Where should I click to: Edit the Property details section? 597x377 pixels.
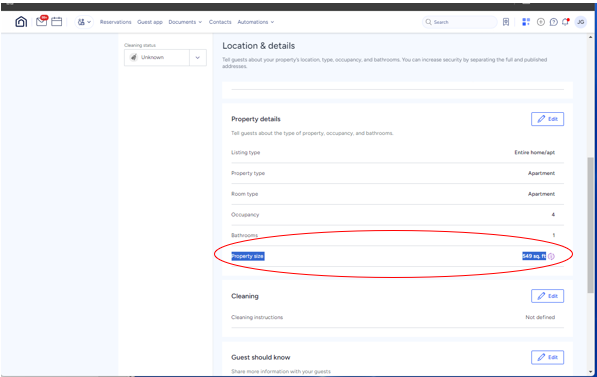[547, 119]
